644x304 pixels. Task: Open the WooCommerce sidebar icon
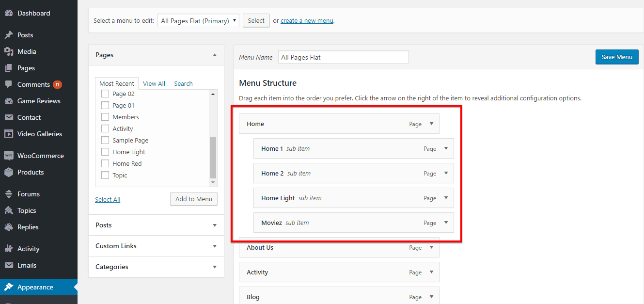(x=10, y=155)
